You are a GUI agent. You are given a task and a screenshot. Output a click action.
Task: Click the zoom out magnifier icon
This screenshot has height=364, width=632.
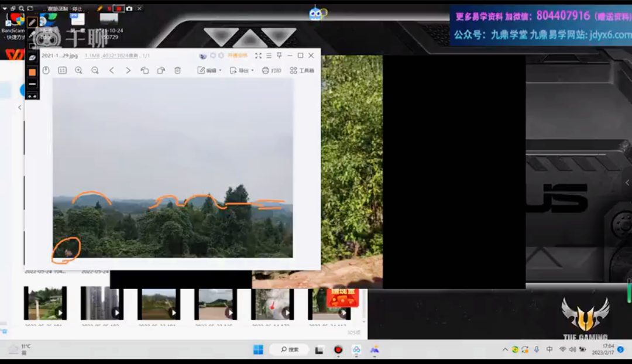(95, 70)
